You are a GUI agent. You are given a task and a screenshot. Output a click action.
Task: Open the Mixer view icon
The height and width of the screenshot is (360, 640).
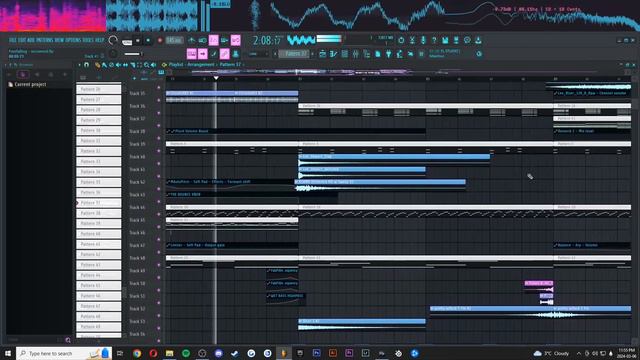coord(356,54)
